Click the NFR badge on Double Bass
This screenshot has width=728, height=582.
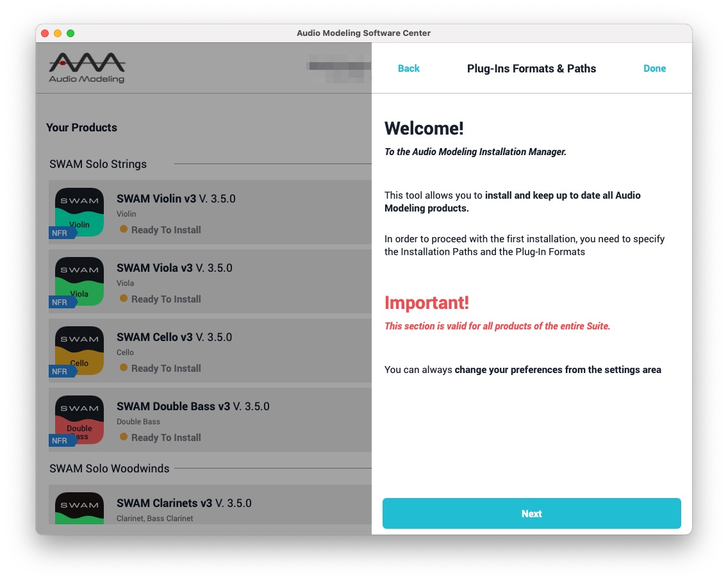click(x=62, y=440)
